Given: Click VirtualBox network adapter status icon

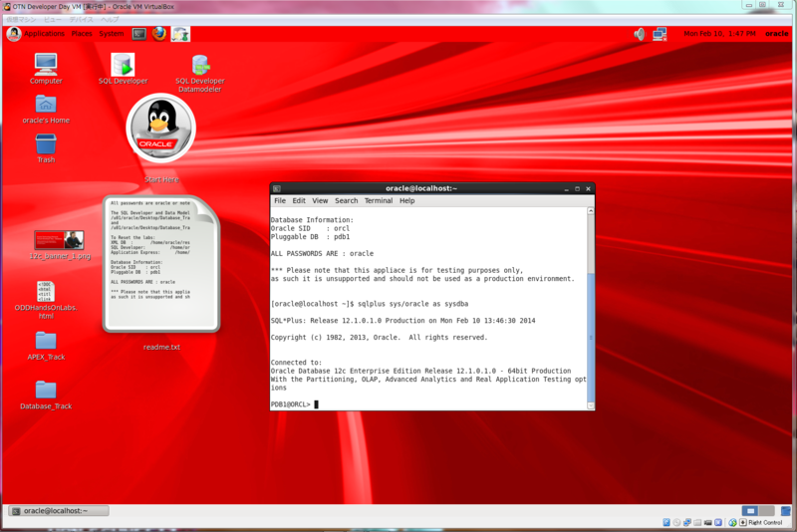Looking at the screenshot, I should click(687, 522).
